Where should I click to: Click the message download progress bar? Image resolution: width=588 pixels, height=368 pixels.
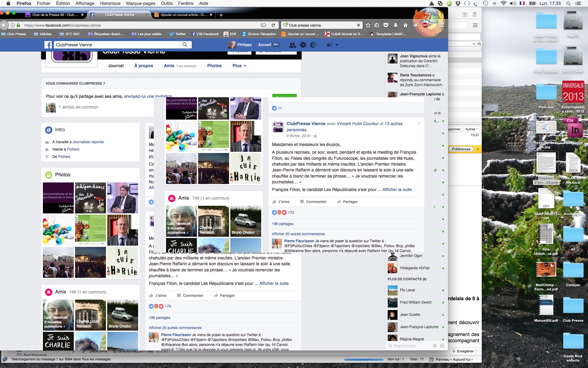(364, 359)
